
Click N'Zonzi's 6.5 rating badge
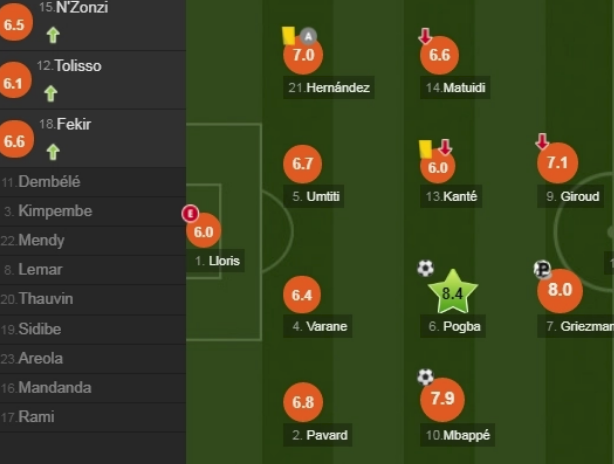pyautogui.click(x=14, y=23)
